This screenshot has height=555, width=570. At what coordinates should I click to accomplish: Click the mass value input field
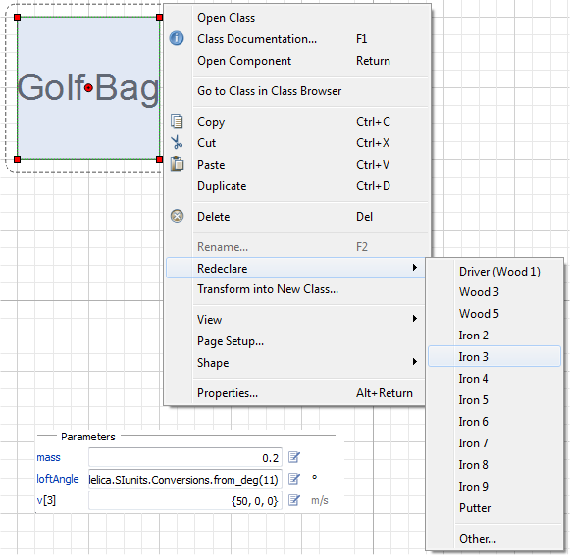(185, 457)
